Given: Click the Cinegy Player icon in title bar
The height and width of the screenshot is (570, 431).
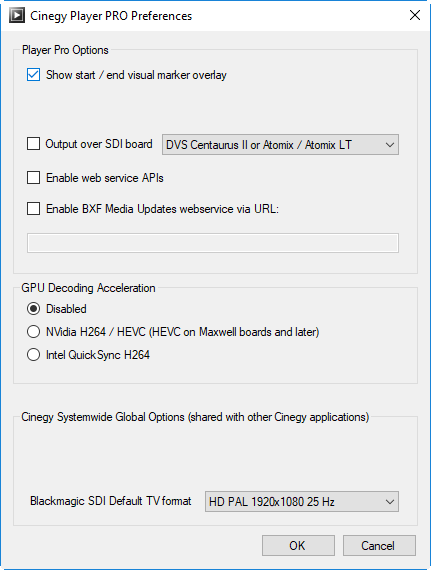Looking at the screenshot, I should 17,16.
